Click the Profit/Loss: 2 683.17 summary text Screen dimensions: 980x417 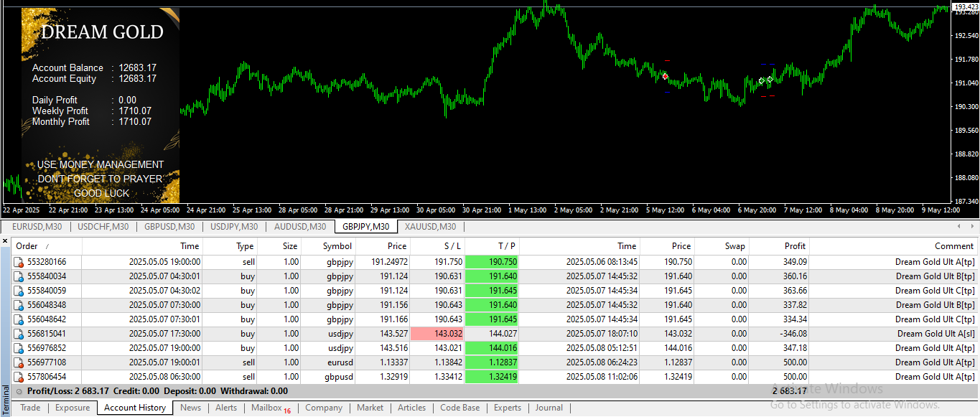click(68, 391)
